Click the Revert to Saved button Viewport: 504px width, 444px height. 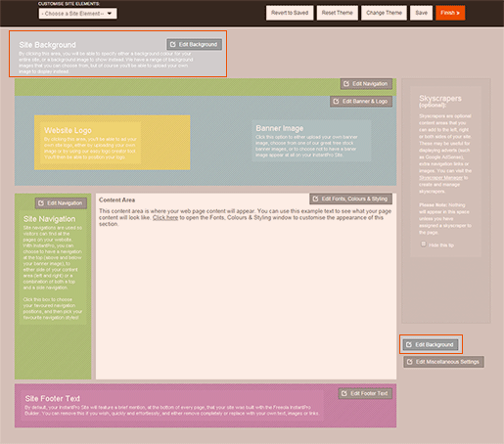coord(290,13)
